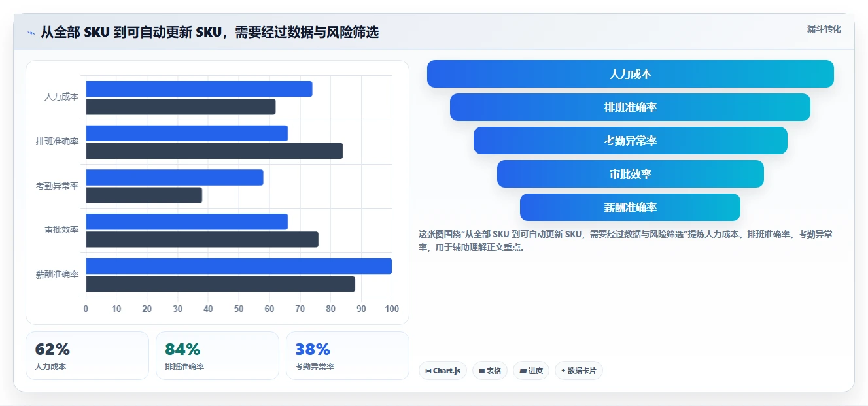Select the 表格 tag chip
Image resolution: width=868 pixels, height=406 pixels.
(x=490, y=371)
